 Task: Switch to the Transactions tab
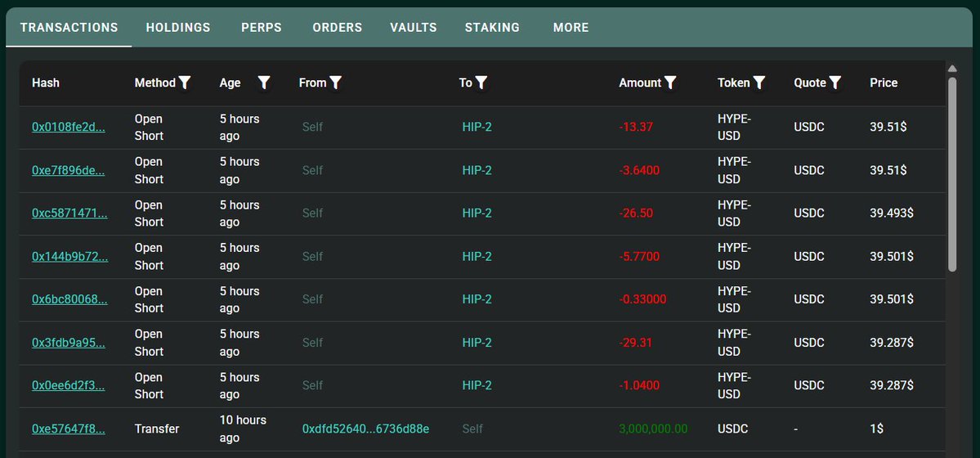[x=69, y=28]
